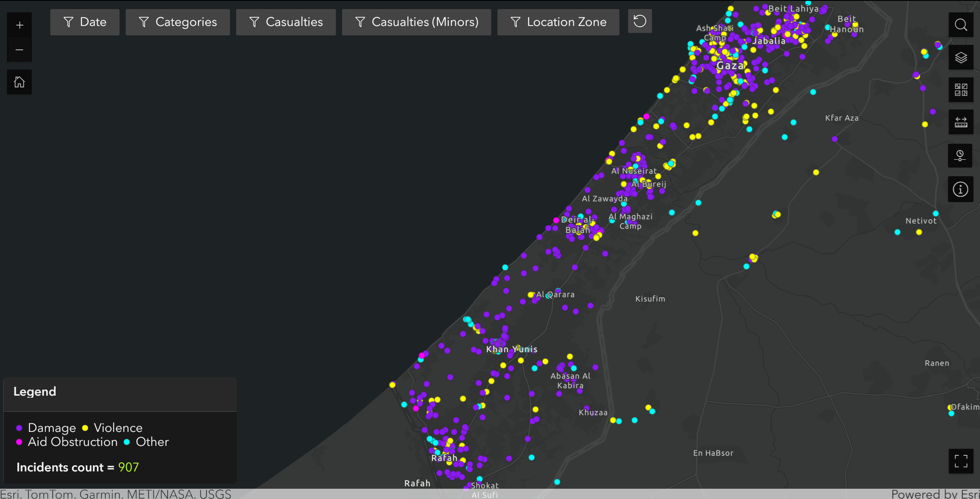
Task: Click the purple Damage legend swatch
Action: [18, 428]
